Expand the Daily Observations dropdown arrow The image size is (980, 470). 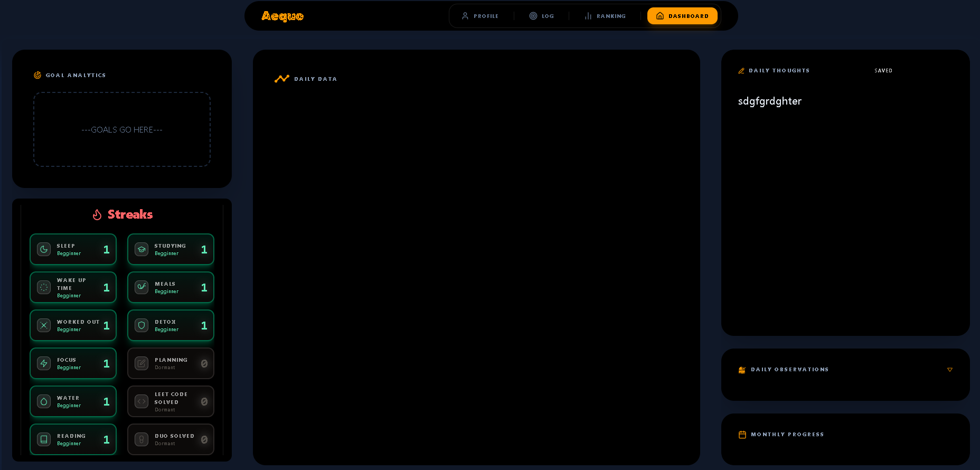click(x=949, y=370)
